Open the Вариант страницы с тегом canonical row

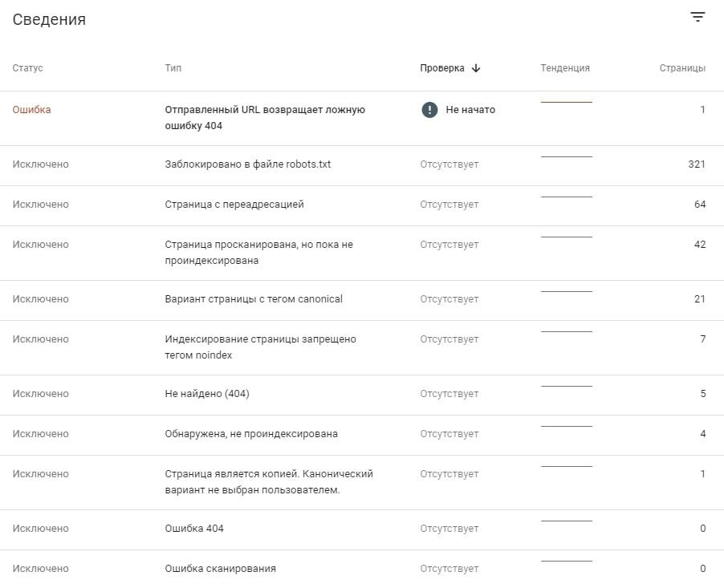[x=362, y=301]
